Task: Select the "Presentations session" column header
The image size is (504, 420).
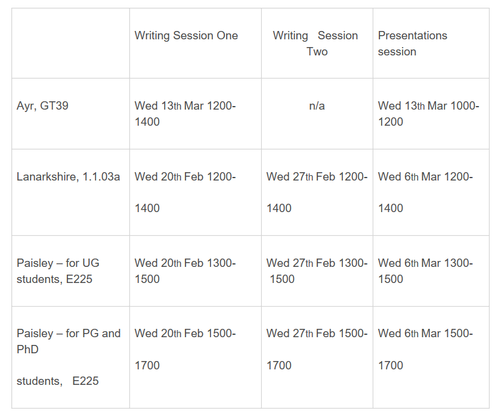Action: [x=412, y=43]
